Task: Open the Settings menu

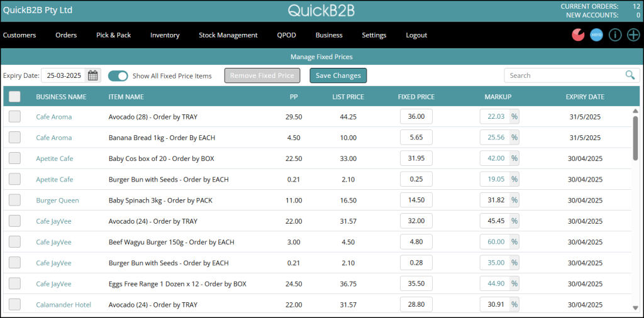Action: coord(374,35)
